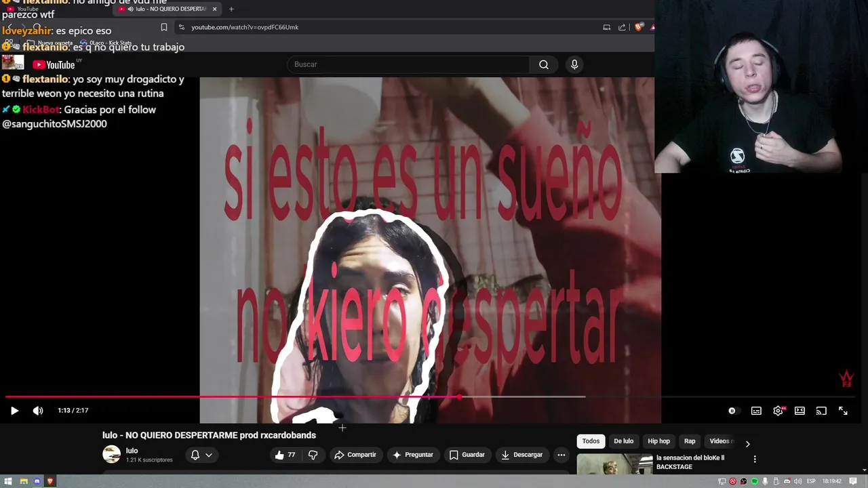Open the Windows notification center
The width and height of the screenshot is (868, 488).
pos(853,481)
